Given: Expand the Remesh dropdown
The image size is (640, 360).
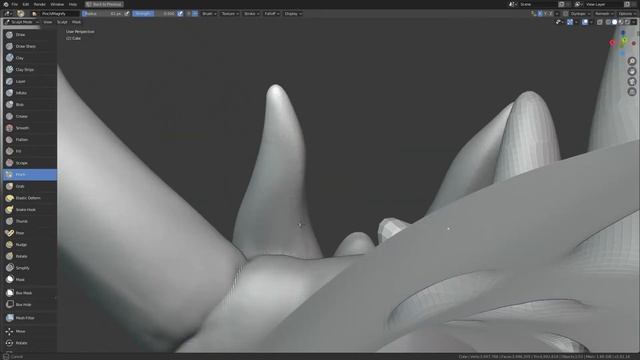Looking at the screenshot, I should [x=604, y=13].
